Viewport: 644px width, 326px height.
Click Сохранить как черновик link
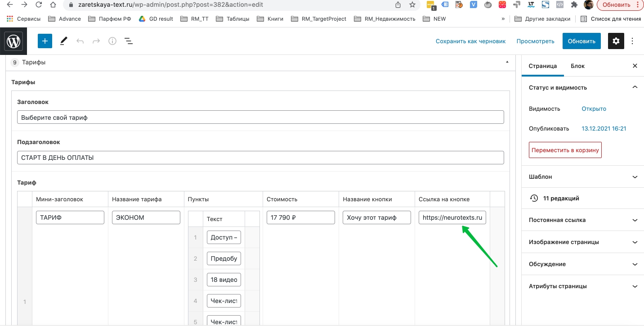pos(470,41)
